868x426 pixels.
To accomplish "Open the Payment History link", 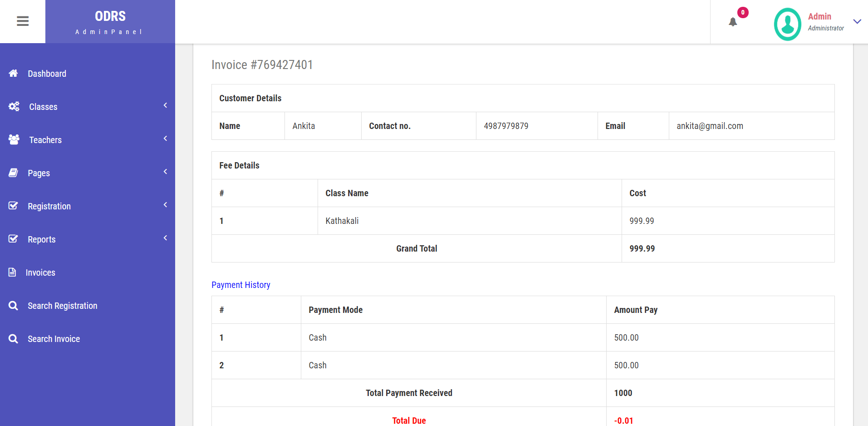I will (241, 285).
